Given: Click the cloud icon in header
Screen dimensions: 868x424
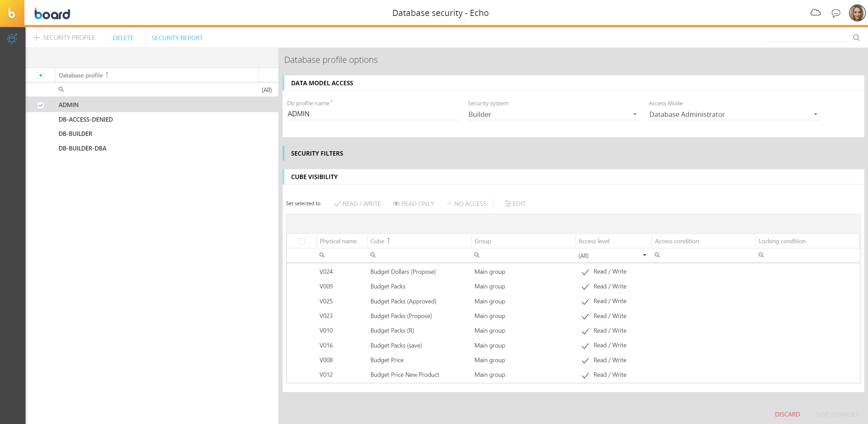Looking at the screenshot, I should (x=815, y=13).
